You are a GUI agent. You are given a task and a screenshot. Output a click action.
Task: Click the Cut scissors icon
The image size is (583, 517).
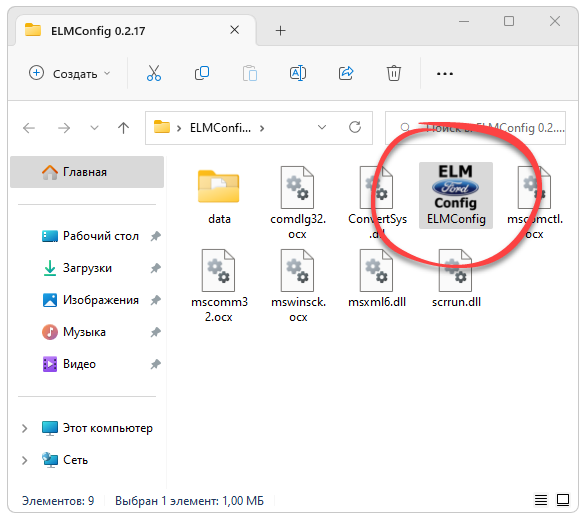click(154, 73)
